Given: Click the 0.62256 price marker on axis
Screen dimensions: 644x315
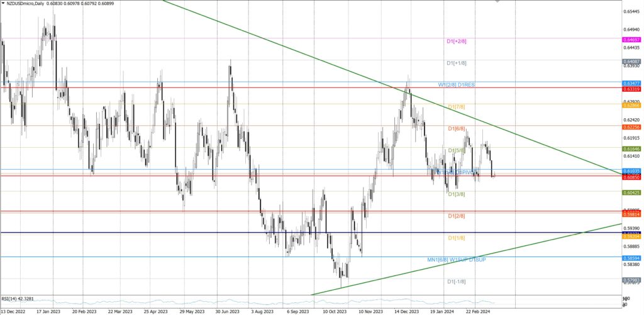Looking at the screenshot, I should click(x=632, y=126).
